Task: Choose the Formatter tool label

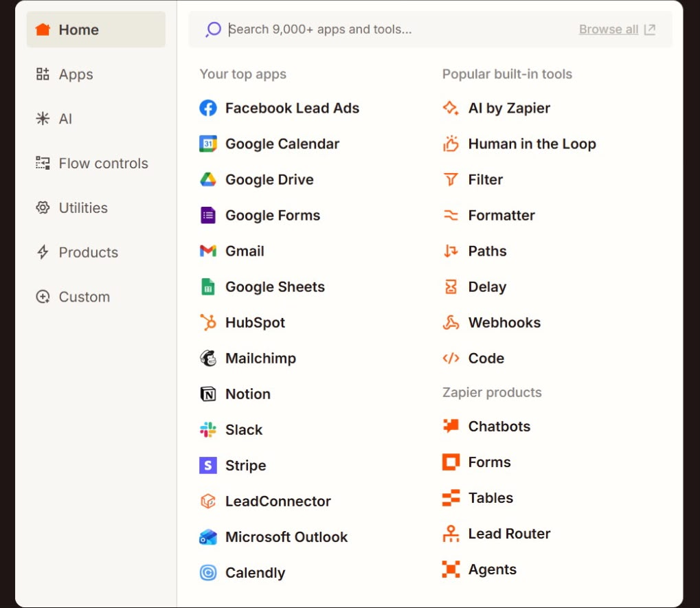Action: [501, 215]
